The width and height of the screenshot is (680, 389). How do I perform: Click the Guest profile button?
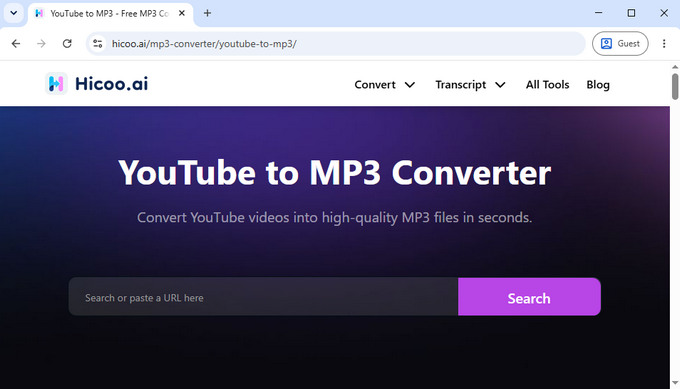tap(620, 44)
